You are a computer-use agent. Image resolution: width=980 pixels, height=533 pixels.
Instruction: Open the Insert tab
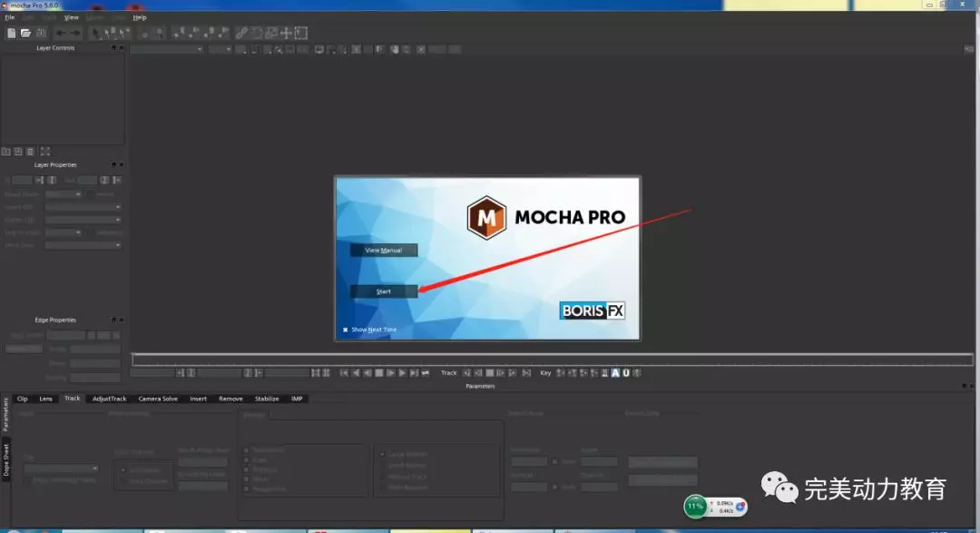tap(198, 399)
